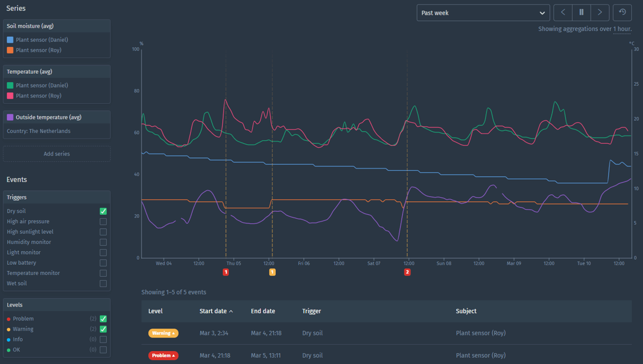
Task: Click orange warning marker on timeline
Action: [x=272, y=272]
